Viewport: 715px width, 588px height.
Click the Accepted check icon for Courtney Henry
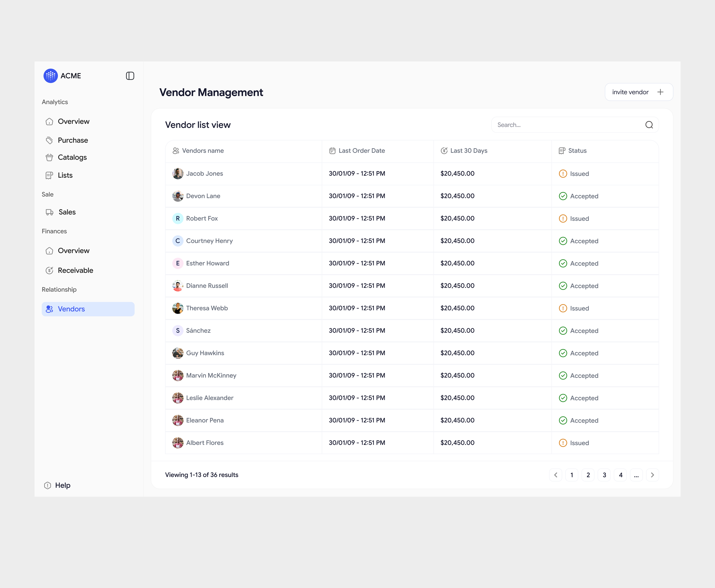(x=563, y=241)
